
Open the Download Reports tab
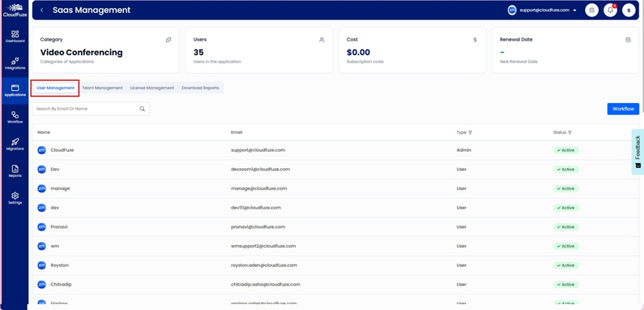[x=200, y=88]
